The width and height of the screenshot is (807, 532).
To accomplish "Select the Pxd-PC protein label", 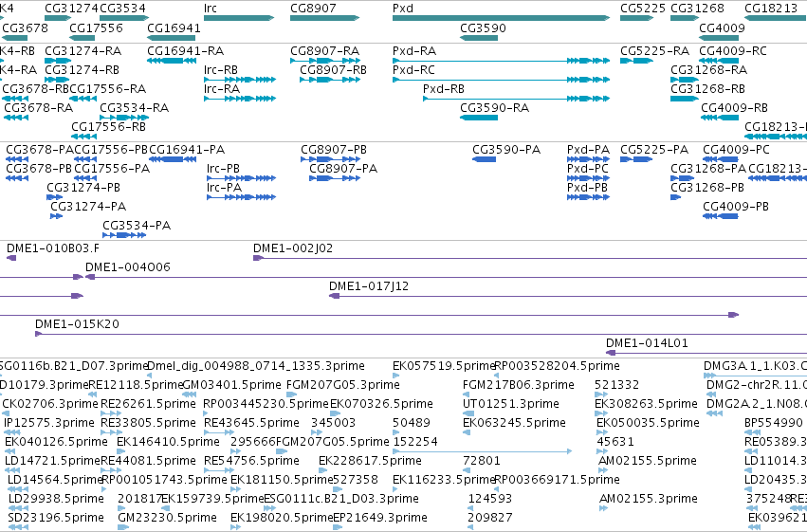I will [x=588, y=169].
